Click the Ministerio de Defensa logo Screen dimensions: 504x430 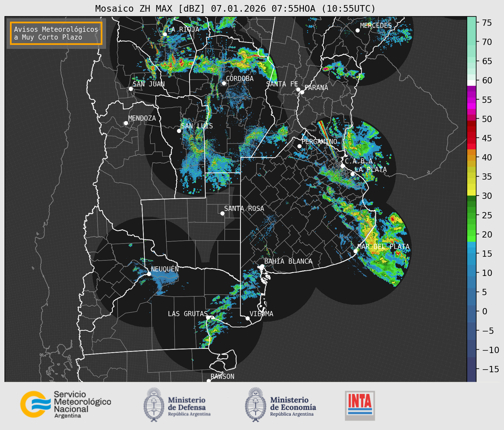point(177,405)
